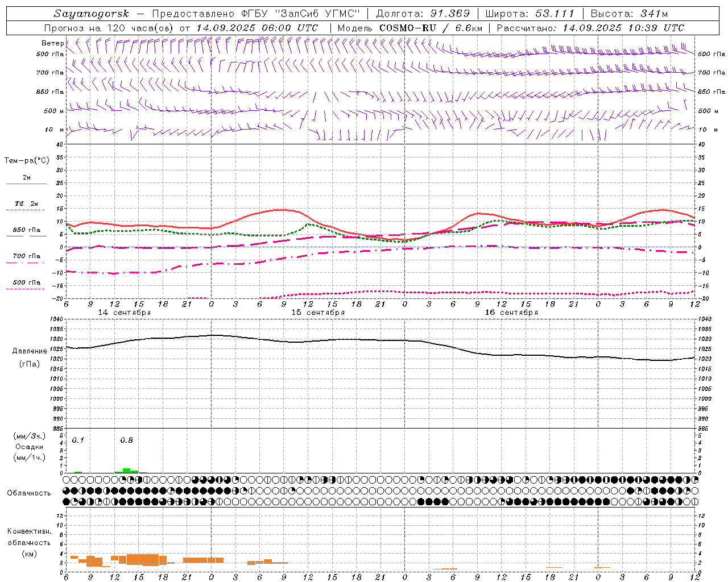
Task: Click the "Давление" pressure panel label
Action: 30,351
